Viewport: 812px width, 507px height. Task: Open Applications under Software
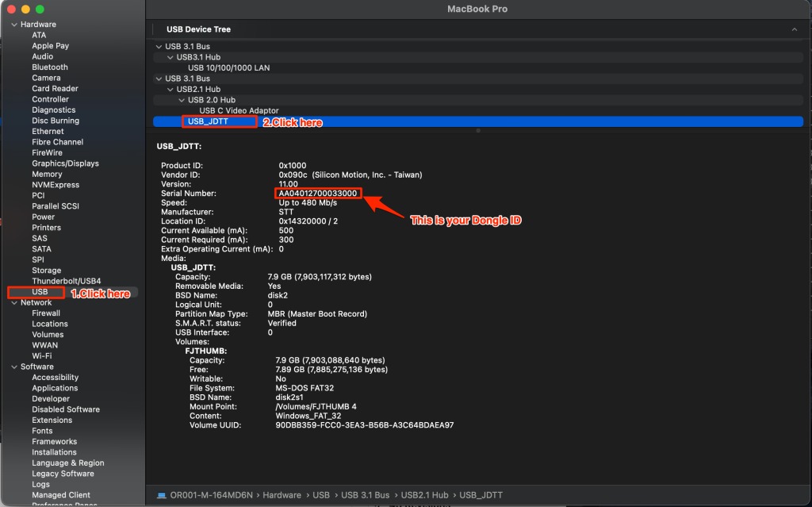[x=55, y=388]
